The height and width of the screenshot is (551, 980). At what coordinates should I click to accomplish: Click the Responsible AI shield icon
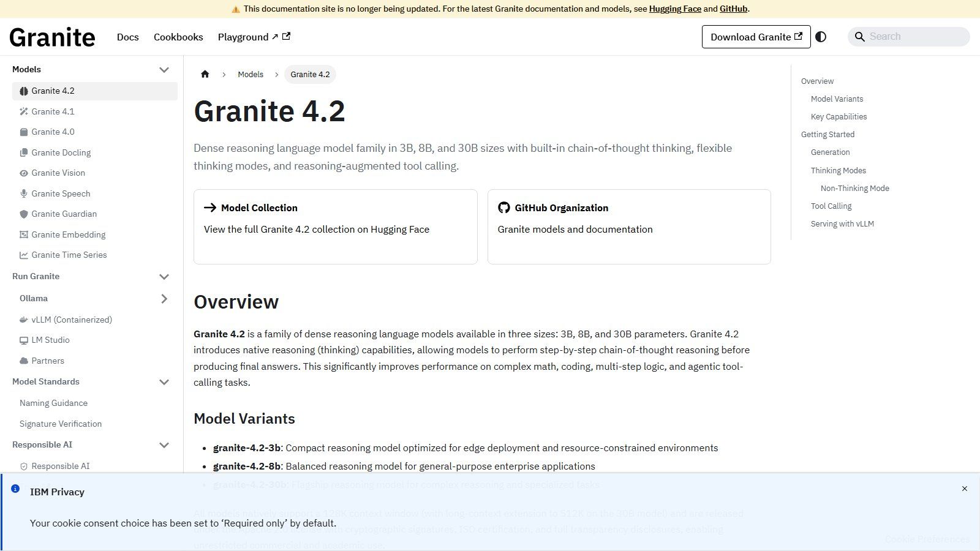pos(24,467)
